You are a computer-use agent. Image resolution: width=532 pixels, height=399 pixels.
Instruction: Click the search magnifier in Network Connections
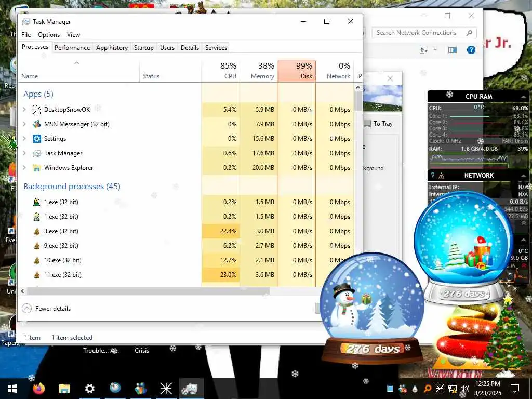click(x=469, y=33)
